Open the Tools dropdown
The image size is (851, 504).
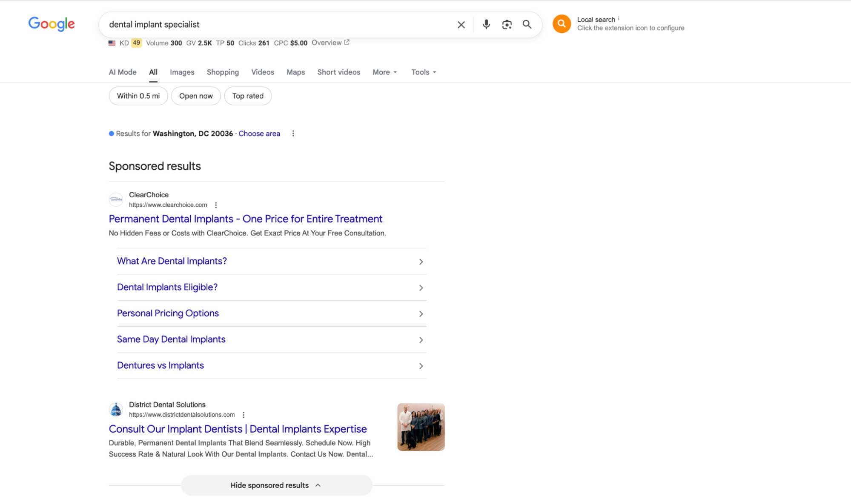pyautogui.click(x=424, y=72)
